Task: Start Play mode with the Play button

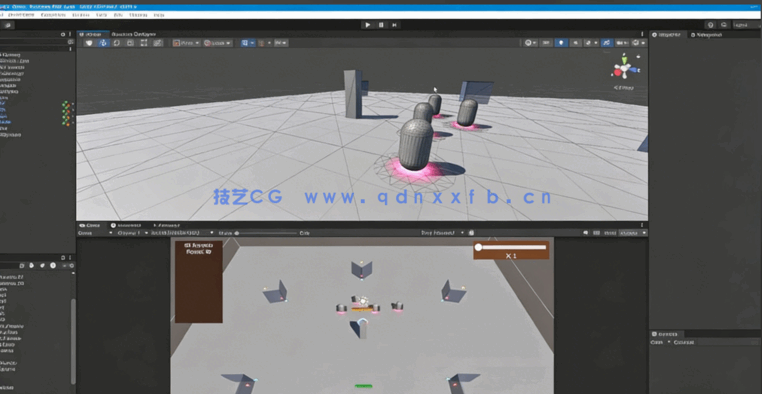Action: [x=368, y=25]
